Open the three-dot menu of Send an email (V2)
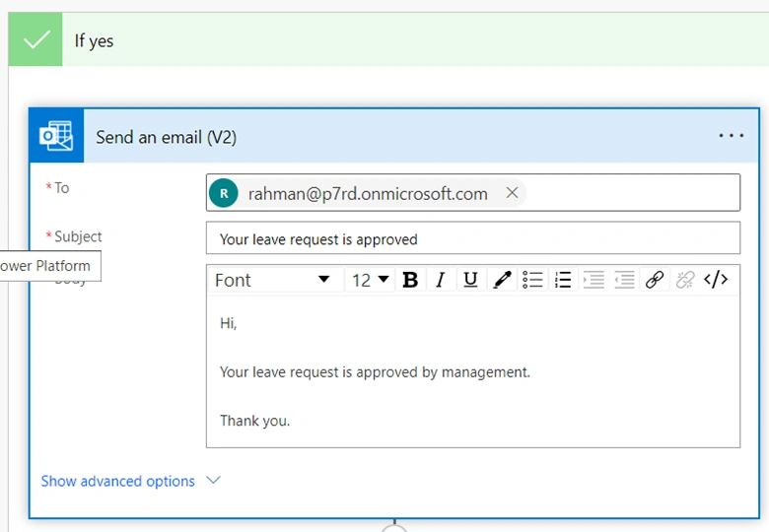769x532 pixels. point(731,136)
